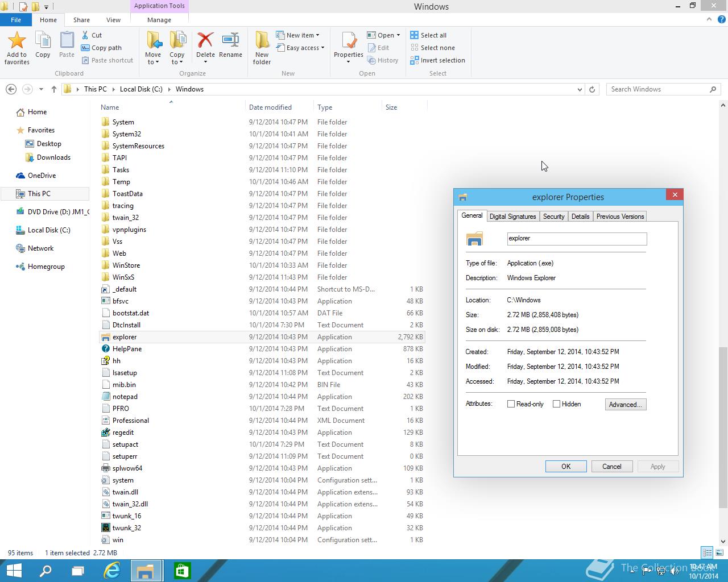This screenshot has width=728, height=582.
Task: Click Cut with scissors icon
Action: (92, 35)
